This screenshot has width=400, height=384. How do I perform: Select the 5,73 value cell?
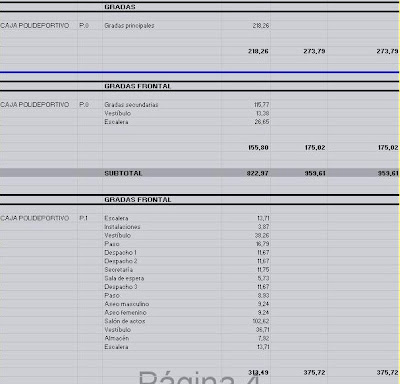264,278
